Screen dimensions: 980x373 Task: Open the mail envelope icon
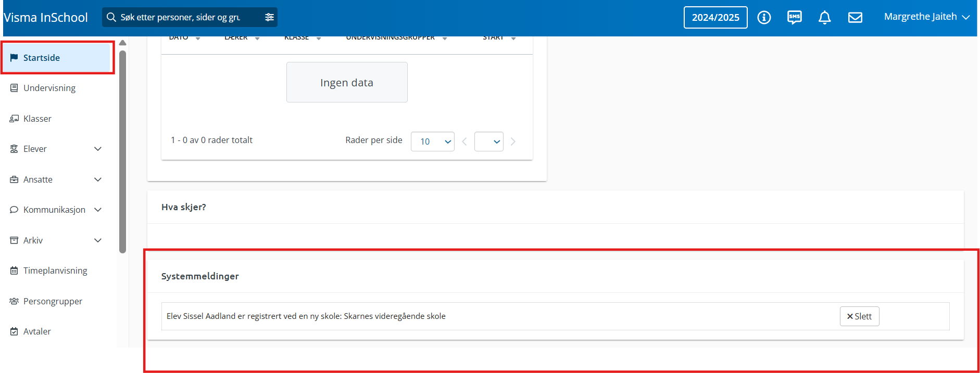pyautogui.click(x=855, y=18)
